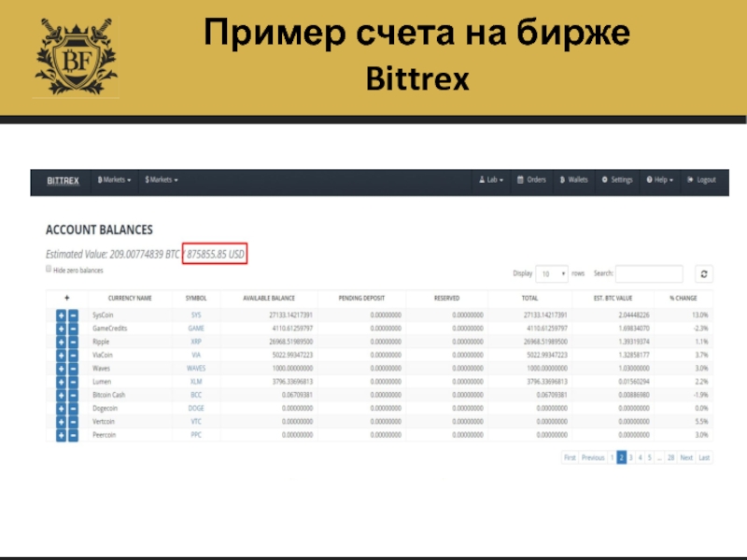Viewport: 747px width, 560px height.
Task: Go to the Next page of balances
Action: tap(686, 457)
